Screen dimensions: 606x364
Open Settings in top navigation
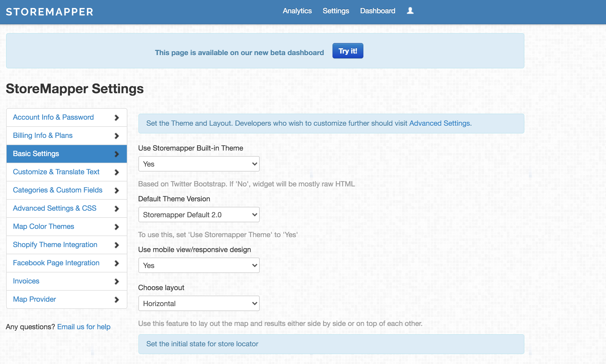point(336,11)
